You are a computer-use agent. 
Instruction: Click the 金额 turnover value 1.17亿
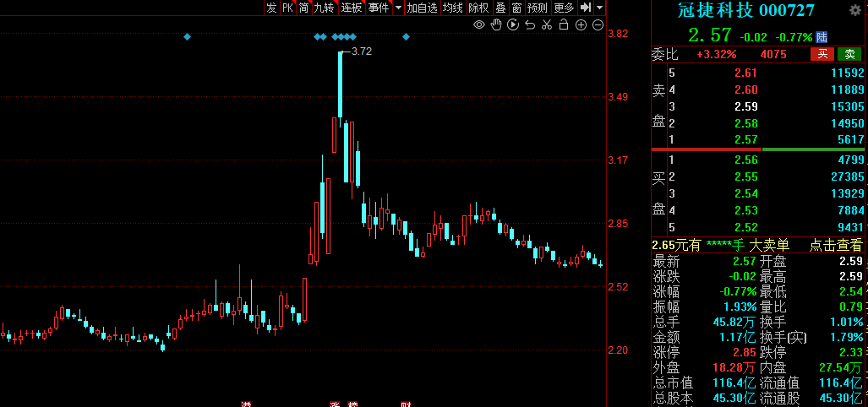(x=737, y=337)
